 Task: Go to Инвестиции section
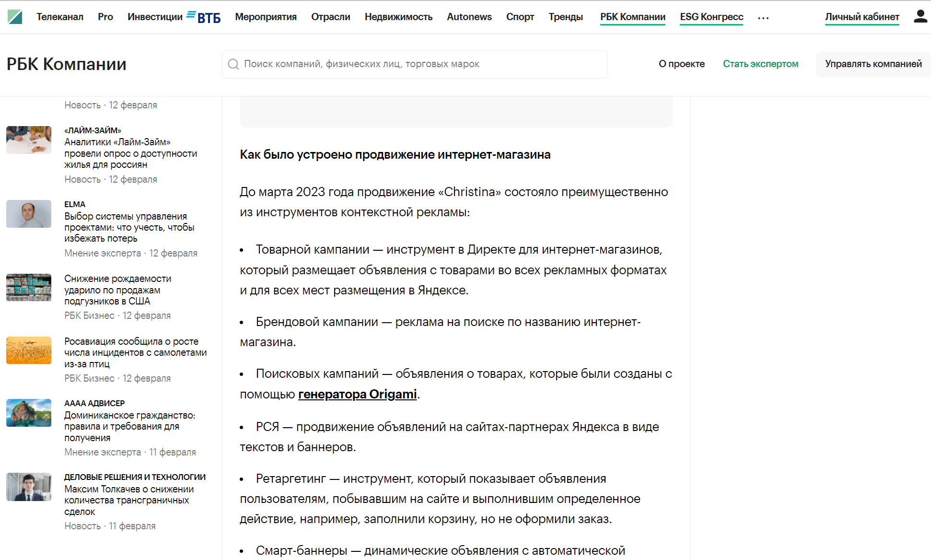[x=155, y=17]
